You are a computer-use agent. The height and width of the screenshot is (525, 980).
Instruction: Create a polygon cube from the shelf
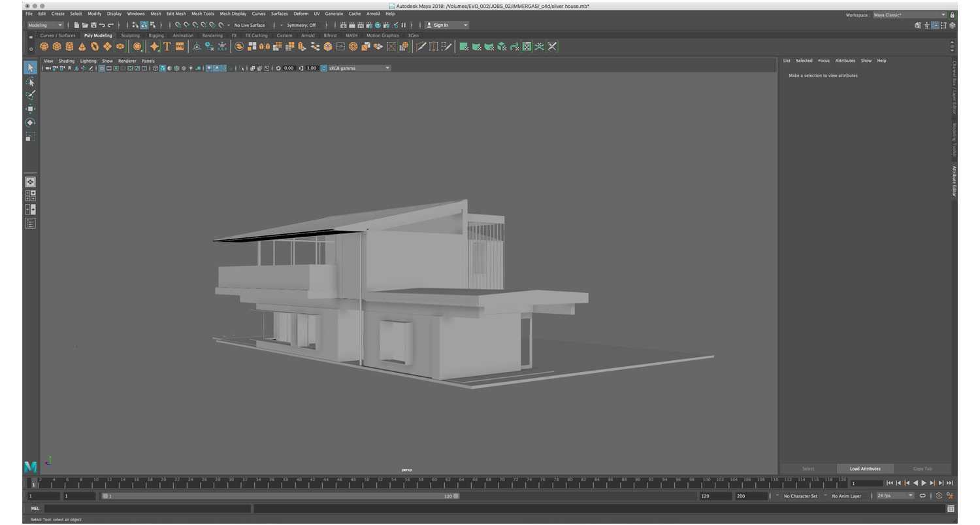point(57,46)
